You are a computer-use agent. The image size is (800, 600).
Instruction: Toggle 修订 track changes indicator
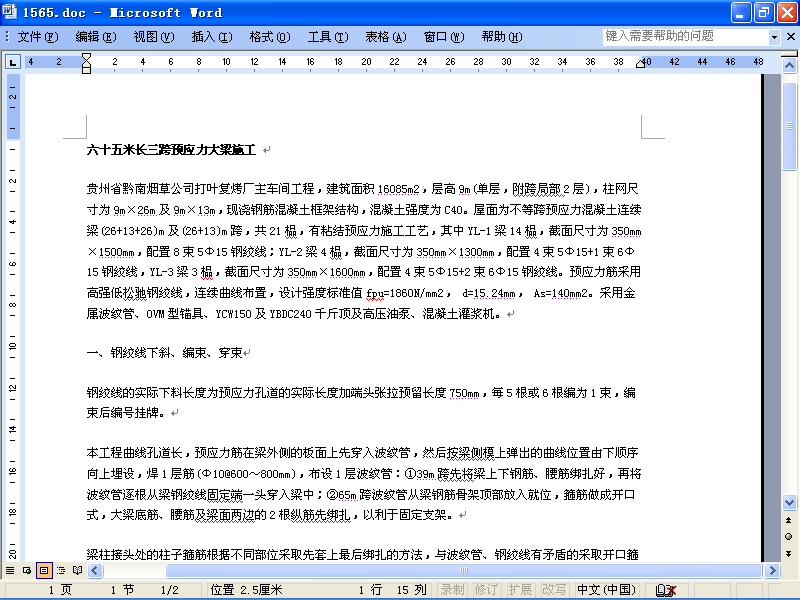click(486, 590)
